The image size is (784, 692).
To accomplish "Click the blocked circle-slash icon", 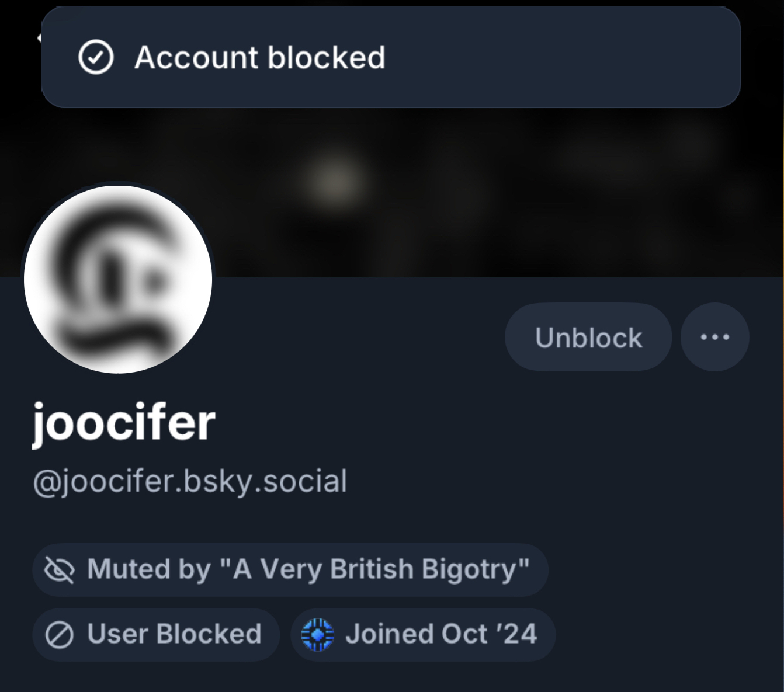I will click(x=60, y=635).
